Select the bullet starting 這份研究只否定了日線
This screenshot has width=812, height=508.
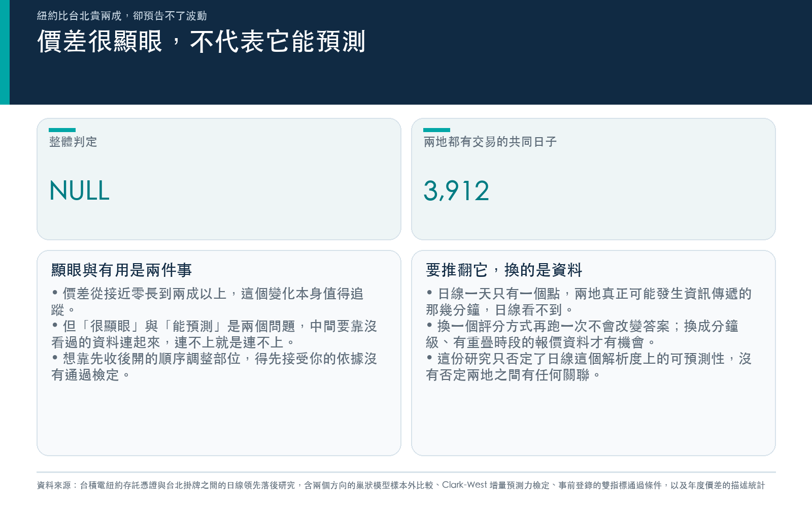coord(589,367)
